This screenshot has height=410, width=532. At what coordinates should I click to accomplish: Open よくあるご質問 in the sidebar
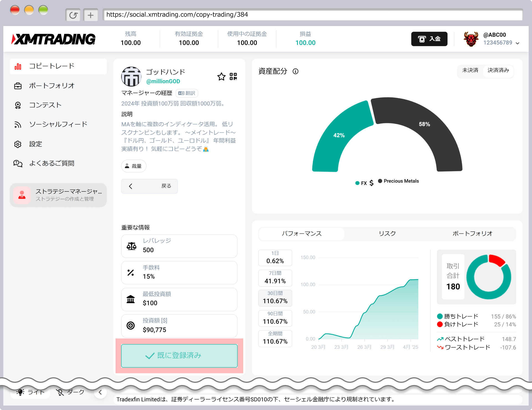tap(52, 163)
